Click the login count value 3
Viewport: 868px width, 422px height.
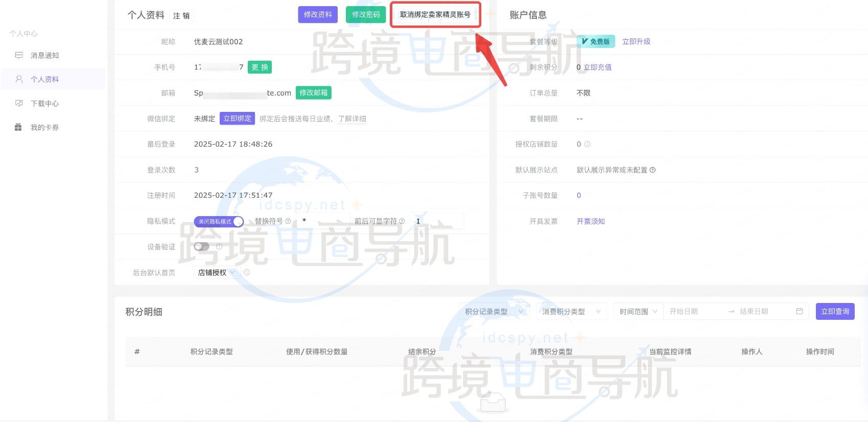tap(196, 170)
